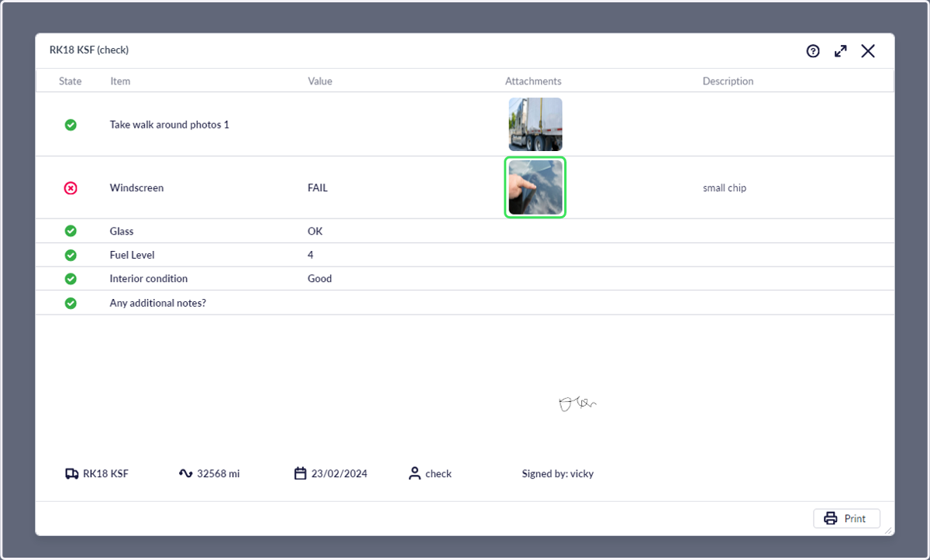This screenshot has height=560, width=930.
Task: Click the Description column header
Action: click(728, 81)
